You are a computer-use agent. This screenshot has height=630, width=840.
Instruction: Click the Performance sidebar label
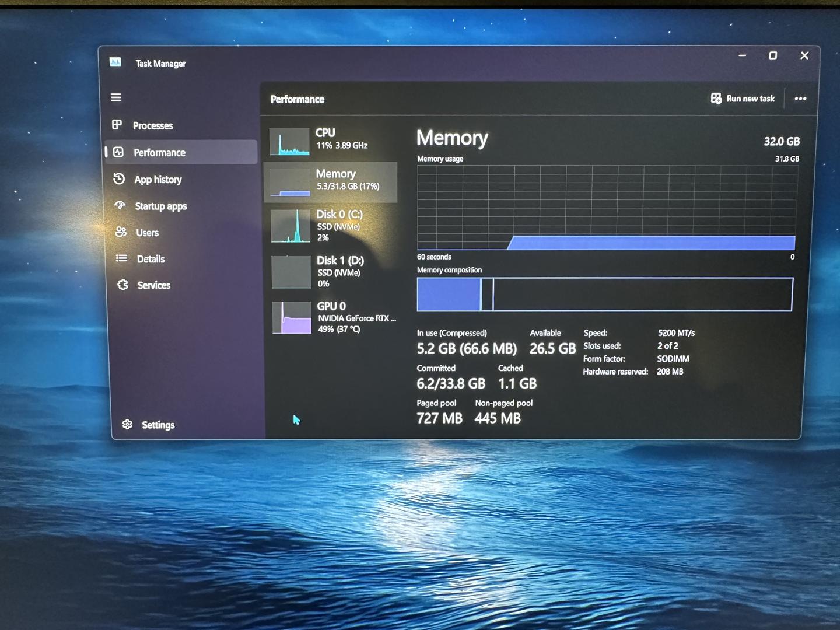(159, 152)
